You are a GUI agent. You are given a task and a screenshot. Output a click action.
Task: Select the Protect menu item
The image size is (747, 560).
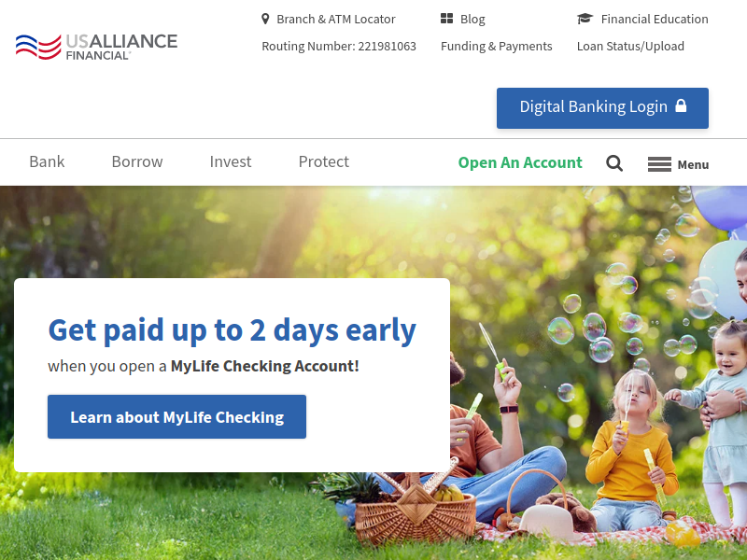323,161
